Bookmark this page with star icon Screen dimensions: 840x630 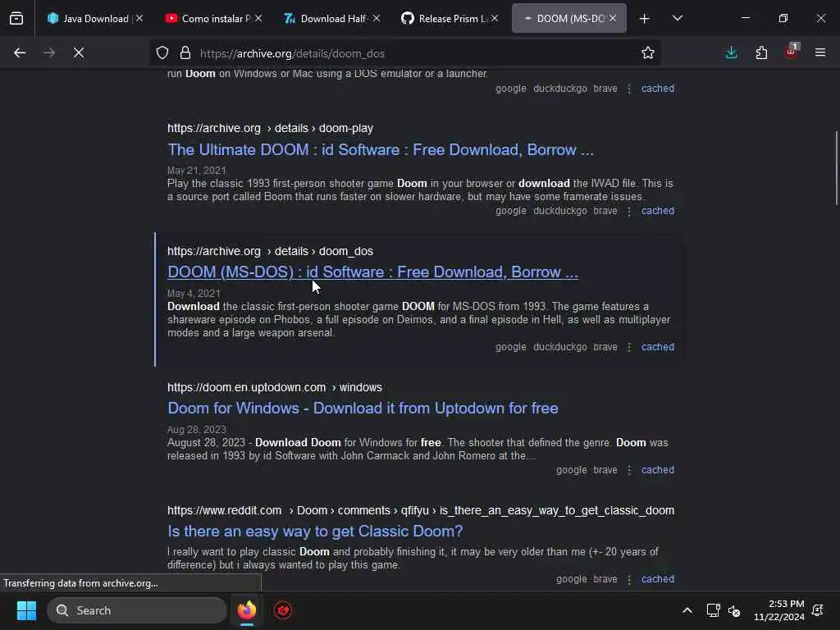(x=648, y=52)
